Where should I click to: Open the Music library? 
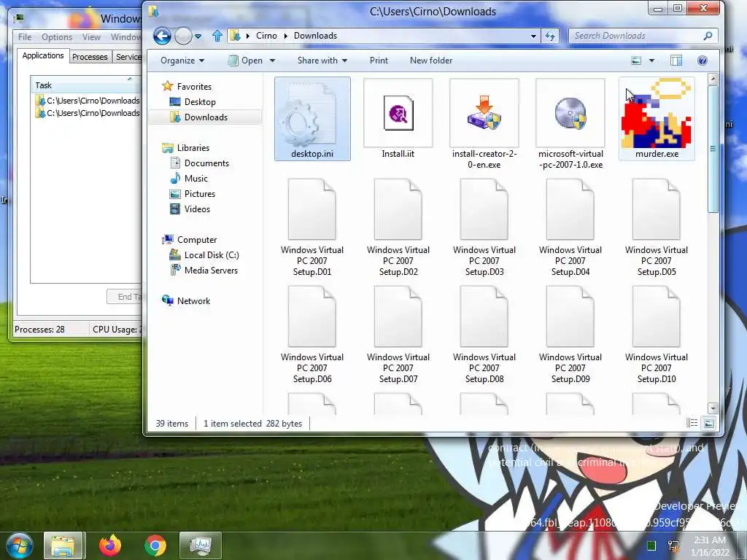[189, 178]
